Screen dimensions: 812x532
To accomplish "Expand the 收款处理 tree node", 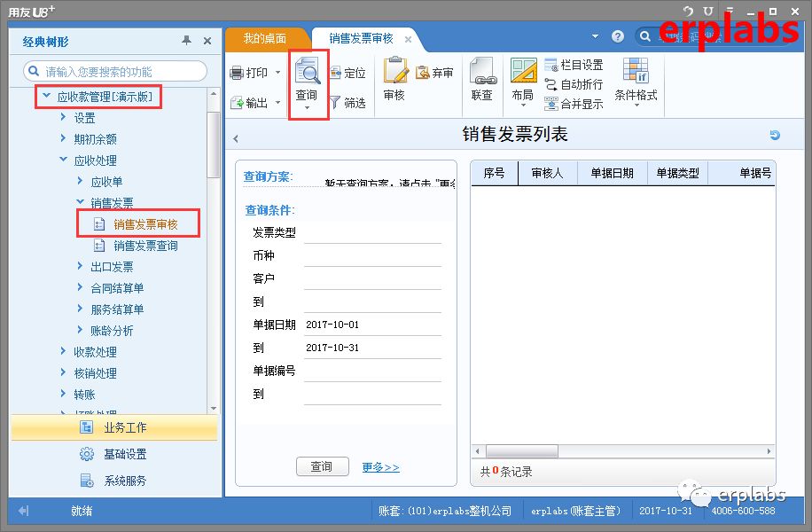I will (63, 351).
